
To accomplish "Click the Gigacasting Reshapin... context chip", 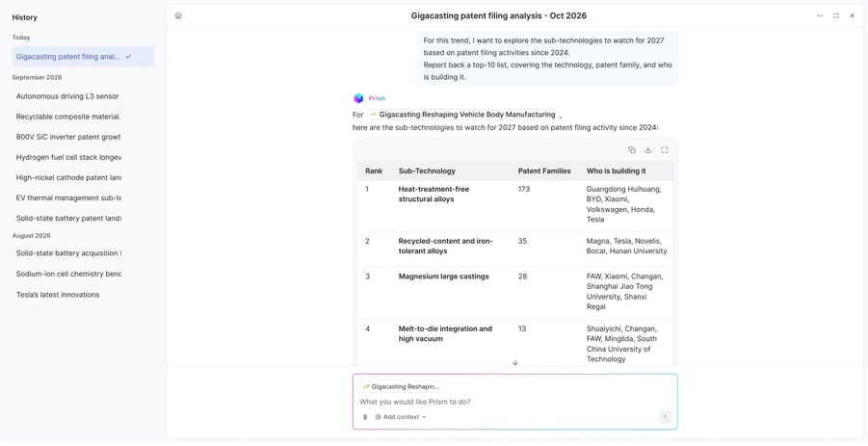I will tap(402, 387).
